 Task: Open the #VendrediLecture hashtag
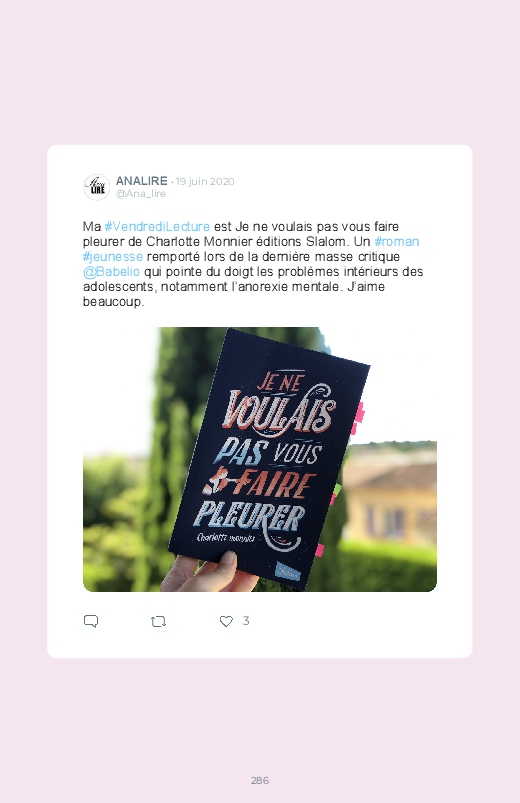[157, 226]
